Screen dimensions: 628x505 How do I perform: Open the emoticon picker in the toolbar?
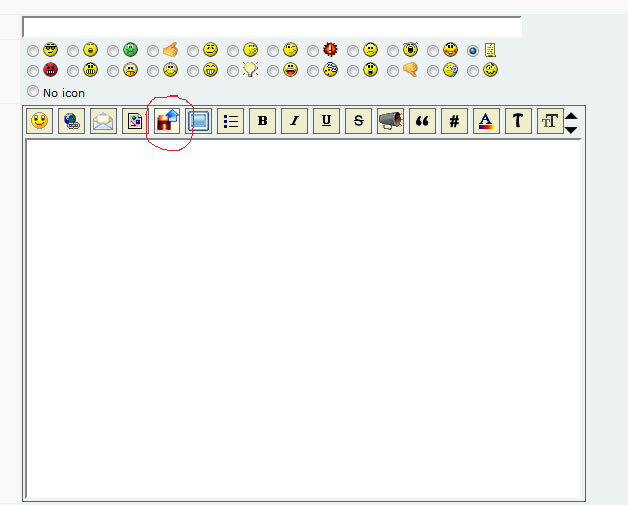click(39, 121)
